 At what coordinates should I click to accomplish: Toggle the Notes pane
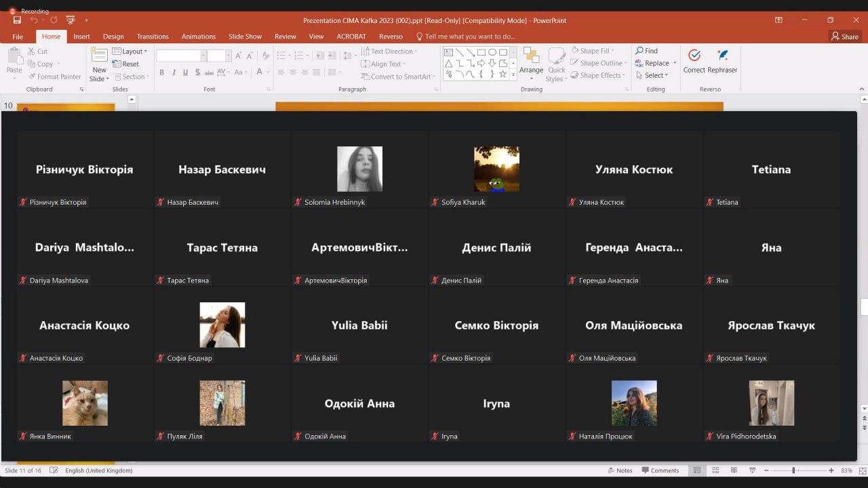[620, 470]
